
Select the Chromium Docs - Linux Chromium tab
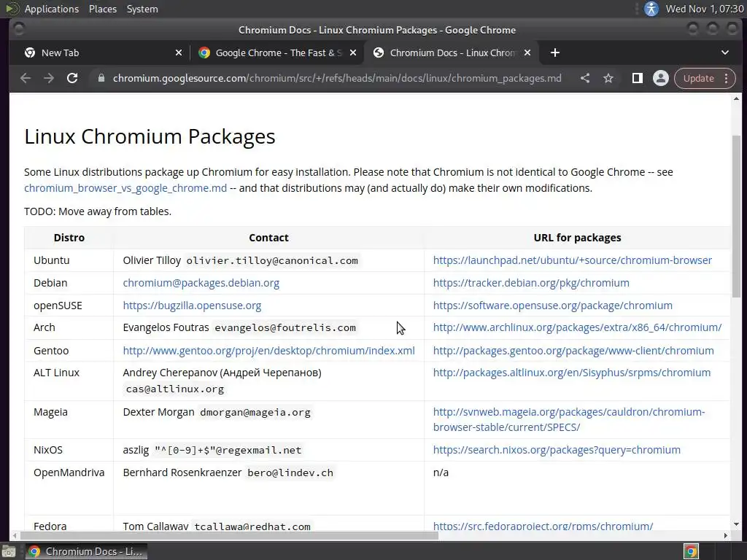click(452, 52)
